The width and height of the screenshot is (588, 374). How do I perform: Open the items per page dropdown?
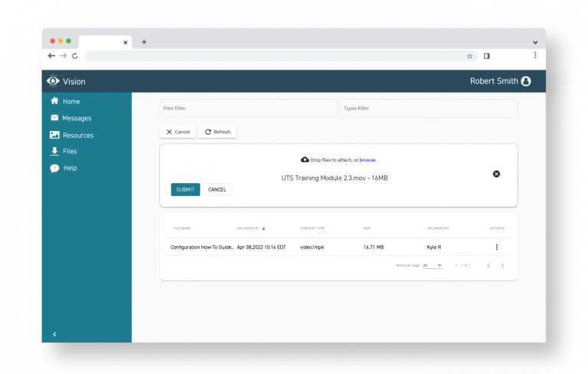coord(433,265)
